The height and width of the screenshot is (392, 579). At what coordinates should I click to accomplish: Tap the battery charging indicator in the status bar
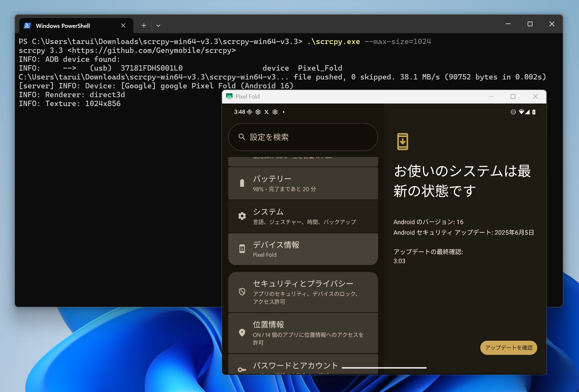pos(534,112)
